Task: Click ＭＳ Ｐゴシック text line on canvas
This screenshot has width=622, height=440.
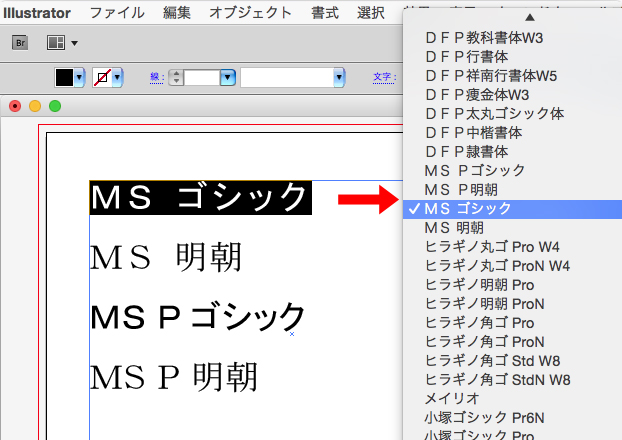Action: point(197,316)
